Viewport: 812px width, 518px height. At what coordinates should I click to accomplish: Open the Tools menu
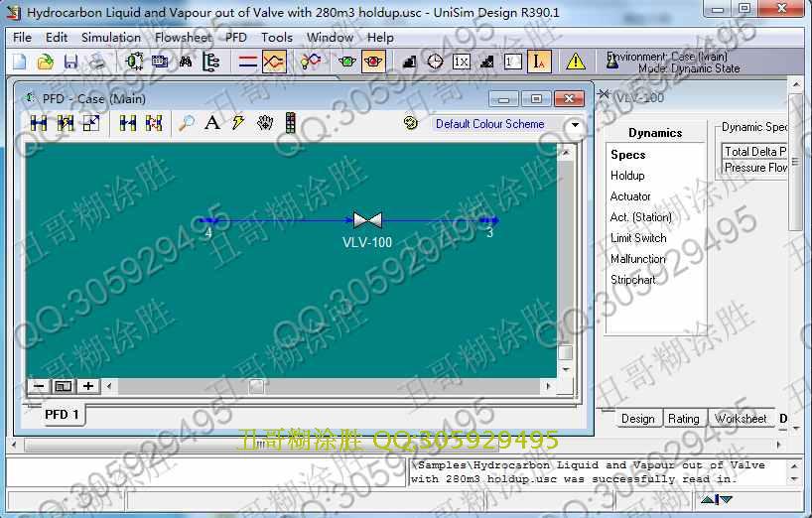pos(277,38)
